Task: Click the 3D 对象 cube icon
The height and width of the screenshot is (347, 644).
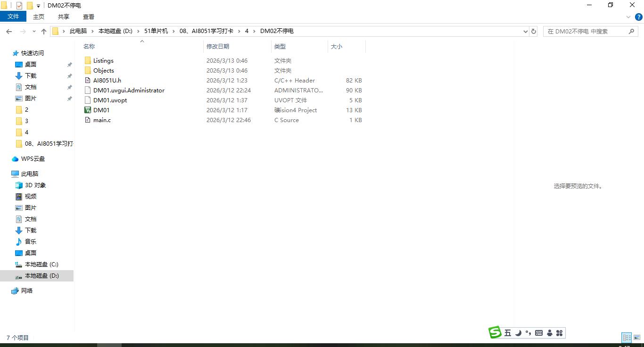Action: pos(19,185)
